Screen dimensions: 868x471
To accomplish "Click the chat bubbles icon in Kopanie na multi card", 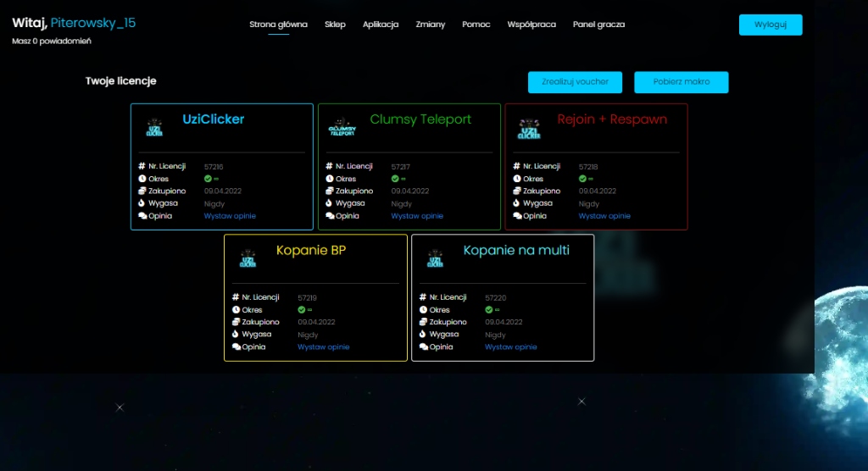I will [x=424, y=347].
